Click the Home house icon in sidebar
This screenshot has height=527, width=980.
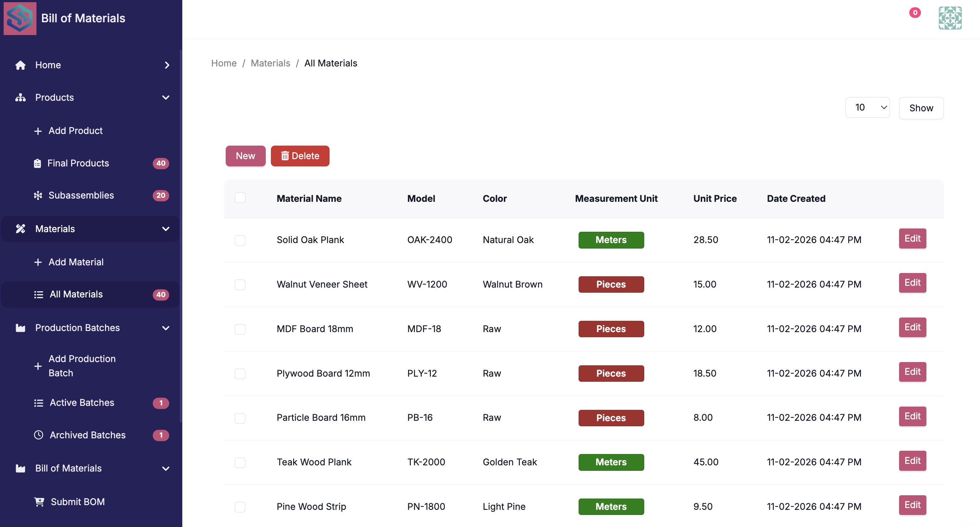coord(20,65)
